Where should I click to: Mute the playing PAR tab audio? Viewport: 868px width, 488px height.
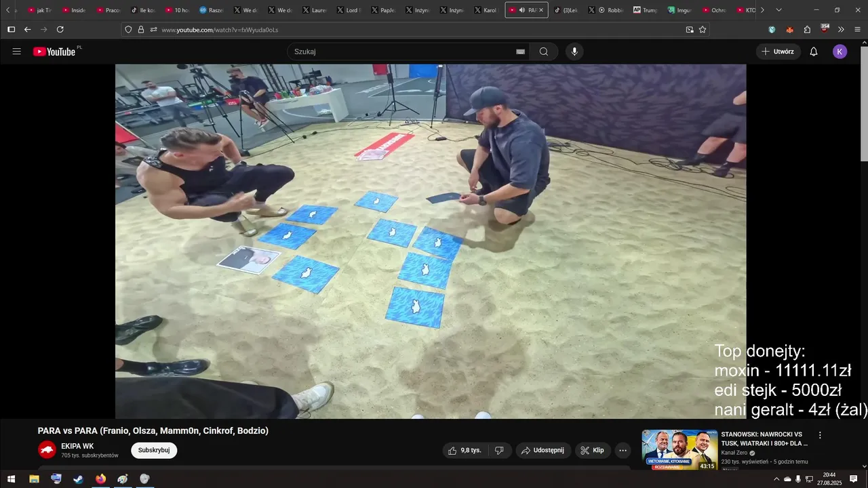(x=521, y=10)
